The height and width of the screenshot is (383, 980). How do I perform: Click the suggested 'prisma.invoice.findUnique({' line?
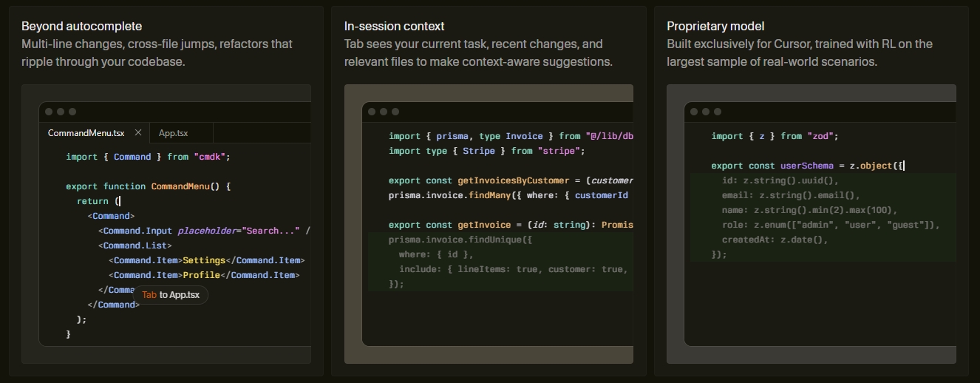coord(460,240)
